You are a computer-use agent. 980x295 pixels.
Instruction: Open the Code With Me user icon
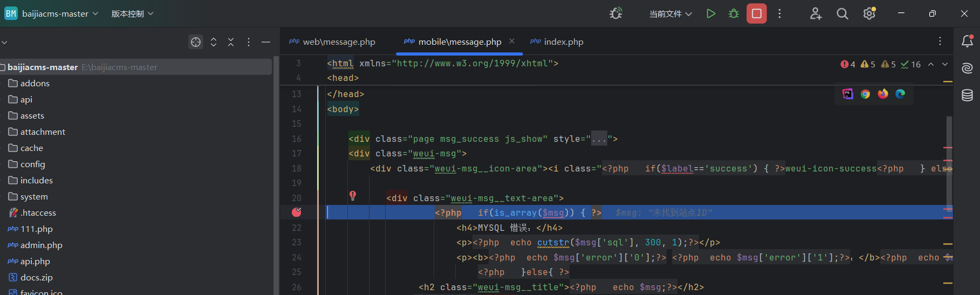pos(815,13)
